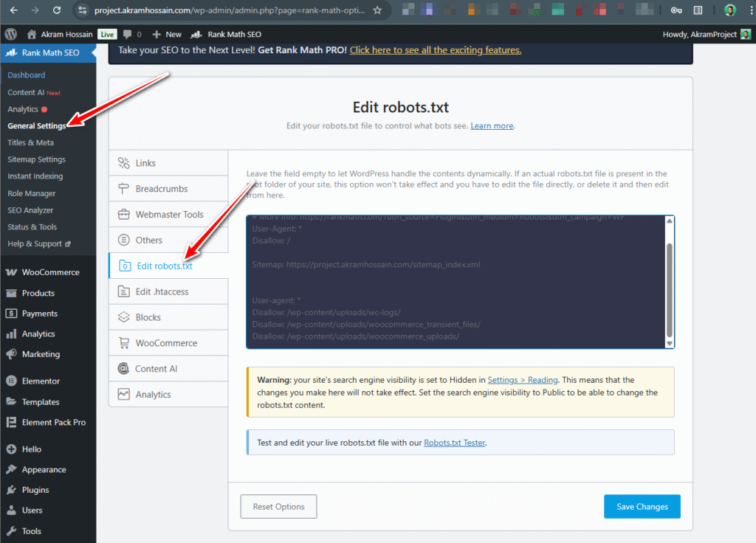This screenshot has width=756, height=543.
Task: Click the Save Changes button
Action: pos(642,506)
